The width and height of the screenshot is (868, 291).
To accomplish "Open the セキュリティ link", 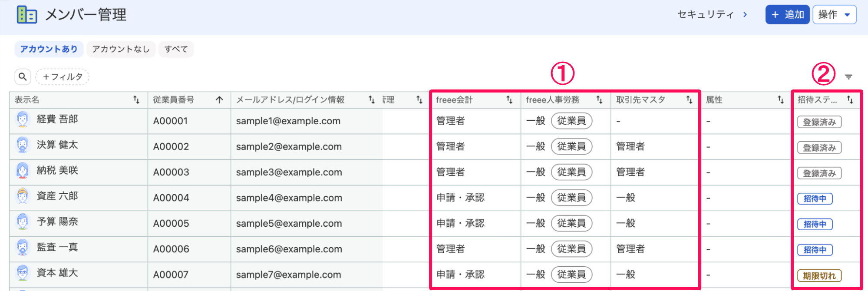I will pos(712,15).
